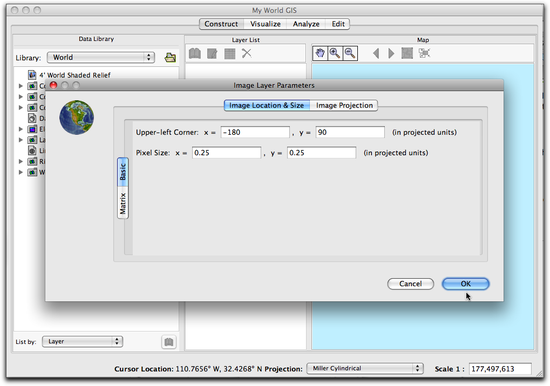Click the zoom to full extent icon
The image size is (550, 386).
pyautogui.click(x=407, y=53)
